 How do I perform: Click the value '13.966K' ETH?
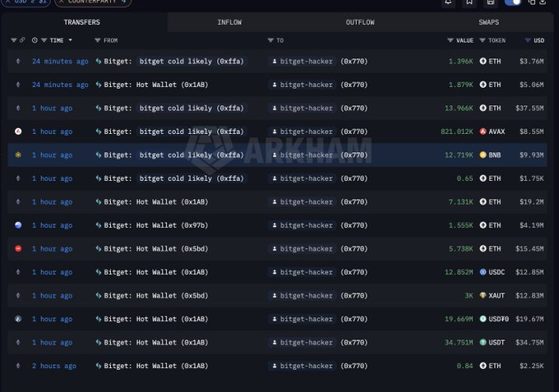(x=459, y=108)
